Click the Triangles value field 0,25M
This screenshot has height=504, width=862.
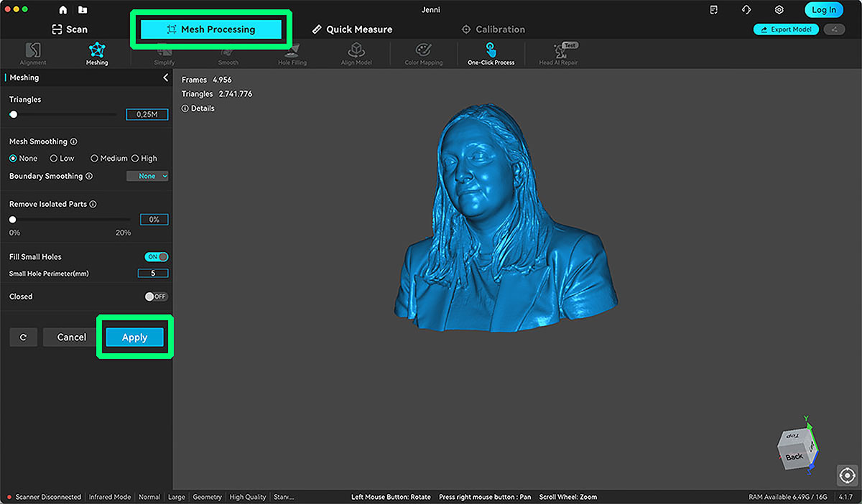tap(147, 114)
